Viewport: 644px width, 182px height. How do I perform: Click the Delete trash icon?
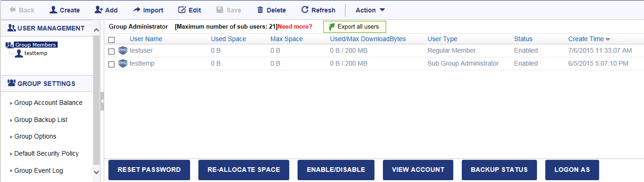[260, 10]
